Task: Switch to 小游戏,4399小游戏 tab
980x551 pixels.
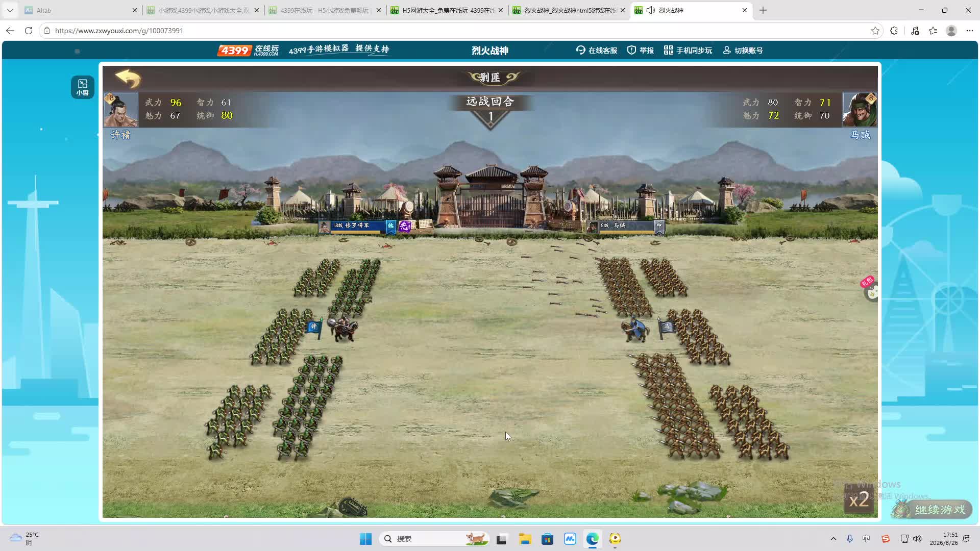Action: tap(203, 10)
